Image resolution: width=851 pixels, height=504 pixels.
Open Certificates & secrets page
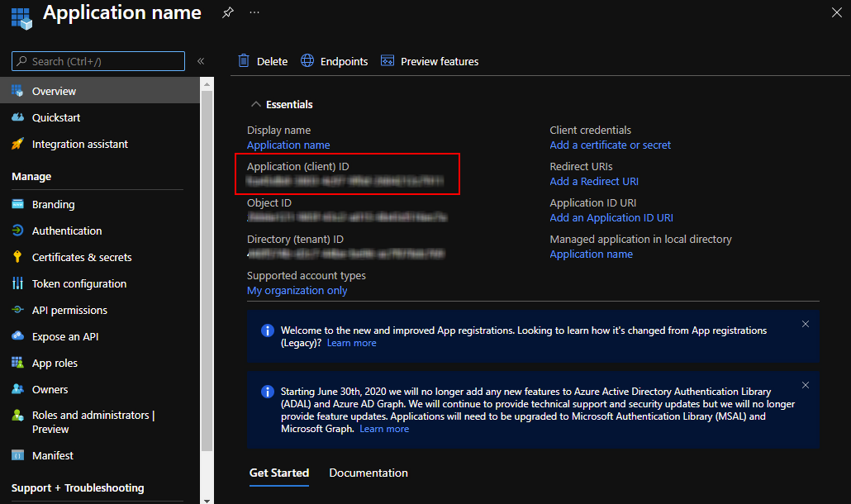81,257
